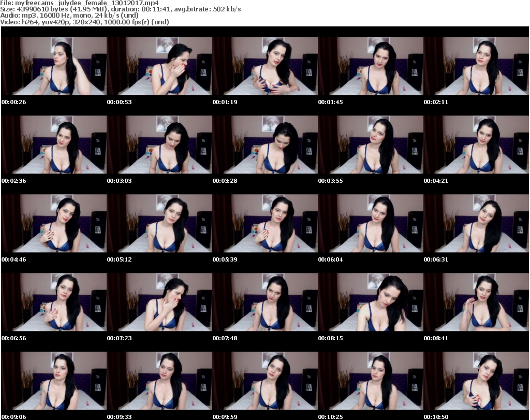Click the 00:05:12 timestamp label

tap(120, 259)
